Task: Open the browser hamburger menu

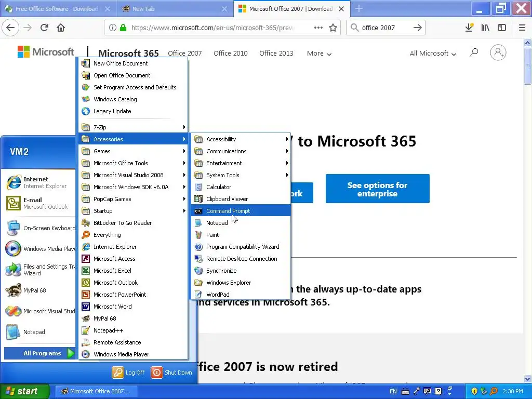Action: coord(522,28)
